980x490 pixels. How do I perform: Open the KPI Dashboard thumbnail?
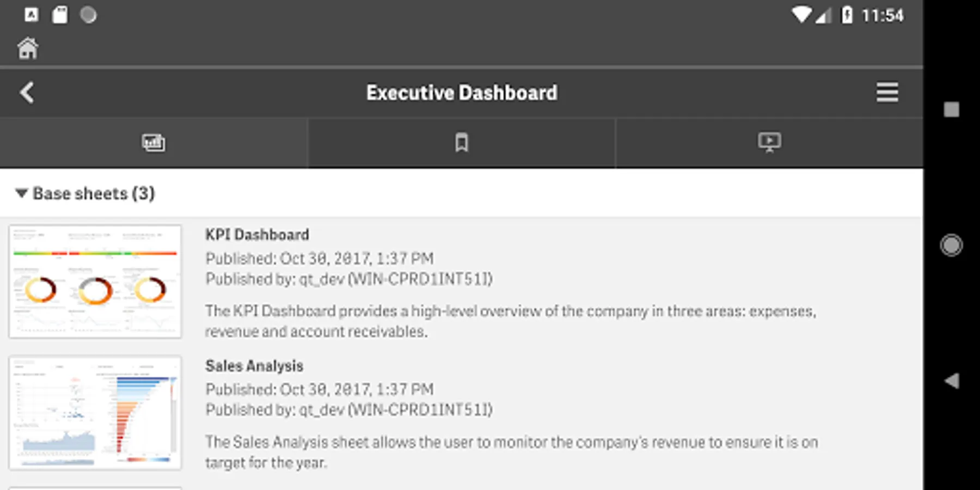pyautogui.click(x=95, y=281)
